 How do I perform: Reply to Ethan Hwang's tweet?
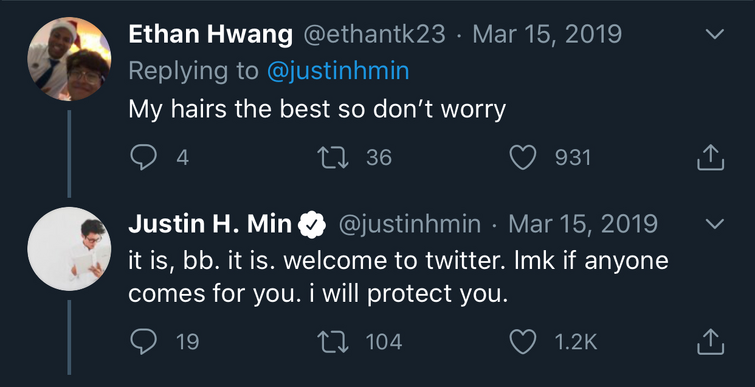coord(143,158)
